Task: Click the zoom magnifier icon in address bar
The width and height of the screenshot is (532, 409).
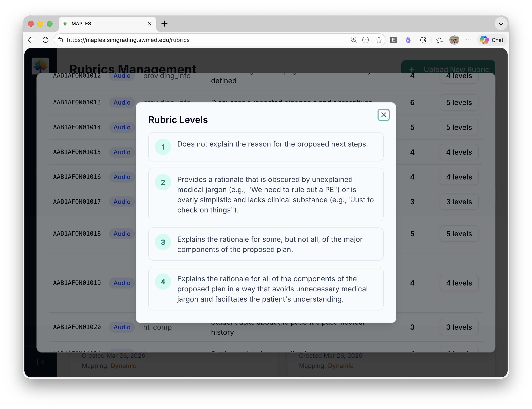Action: (354, 40)
